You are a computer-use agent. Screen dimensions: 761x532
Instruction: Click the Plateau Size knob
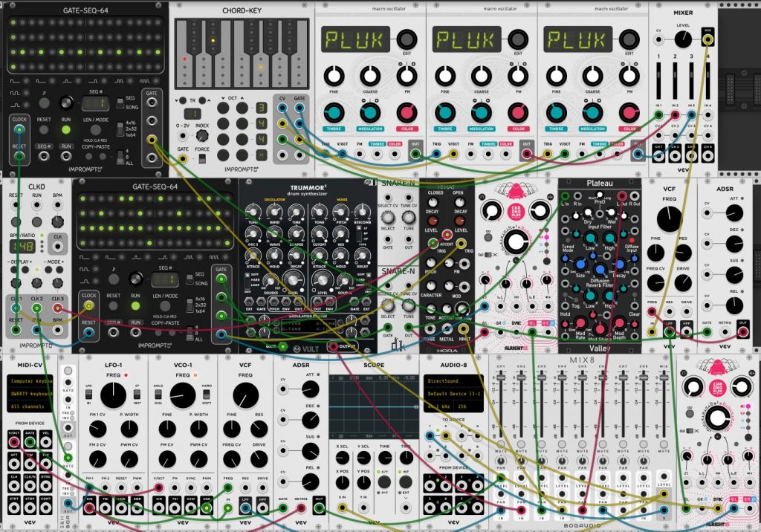(580, 265)
